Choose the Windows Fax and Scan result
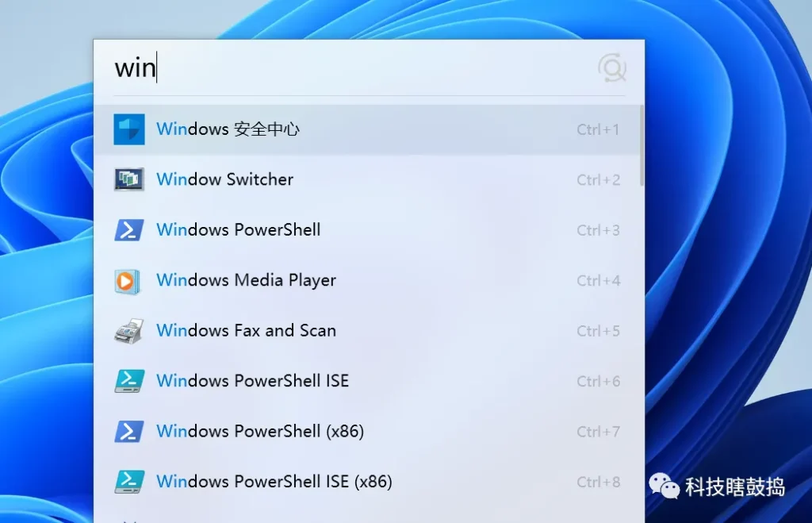This screenshot has height=523, width=812. coord(366,330)
